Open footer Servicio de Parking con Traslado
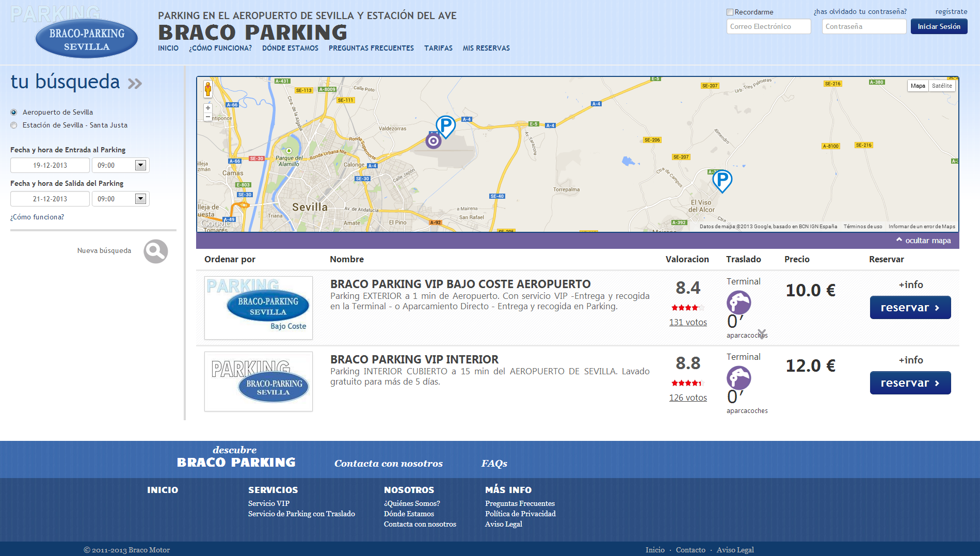Image resolution: width=980 pixels, height=556 pixels. (301, 514)
